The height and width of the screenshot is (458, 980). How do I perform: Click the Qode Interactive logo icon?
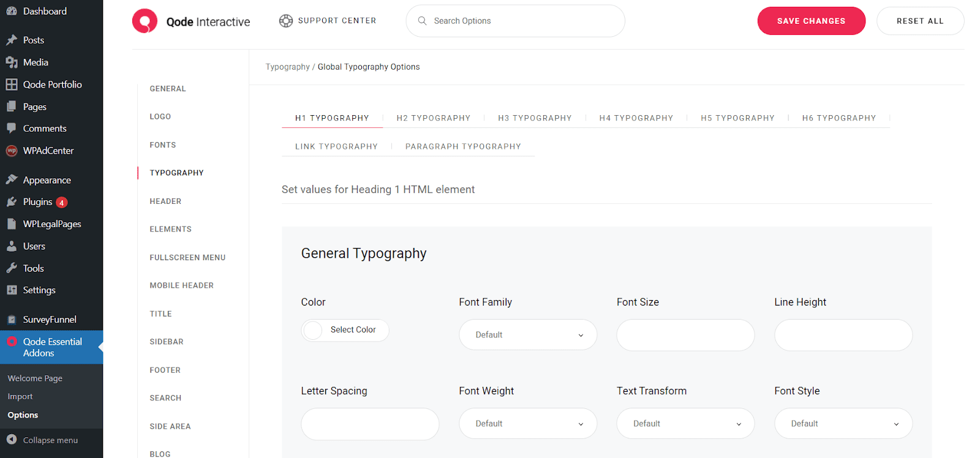[145, 21]
